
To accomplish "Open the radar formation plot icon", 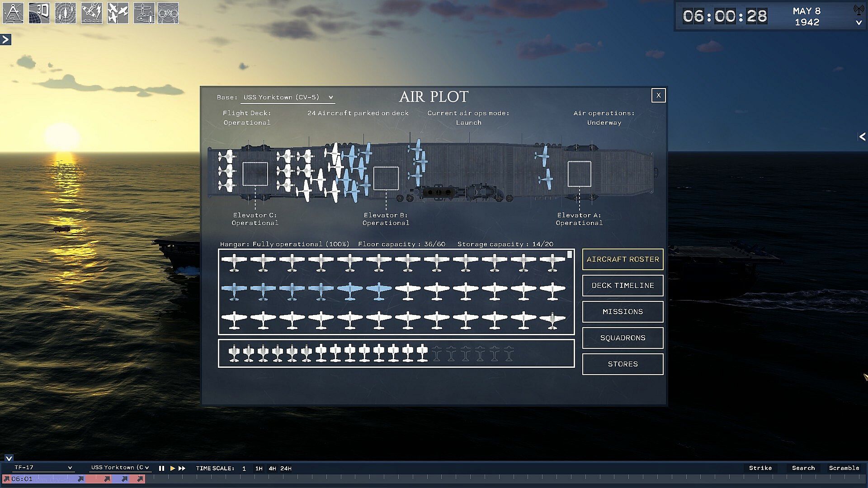I will click(x=66, y=13).
